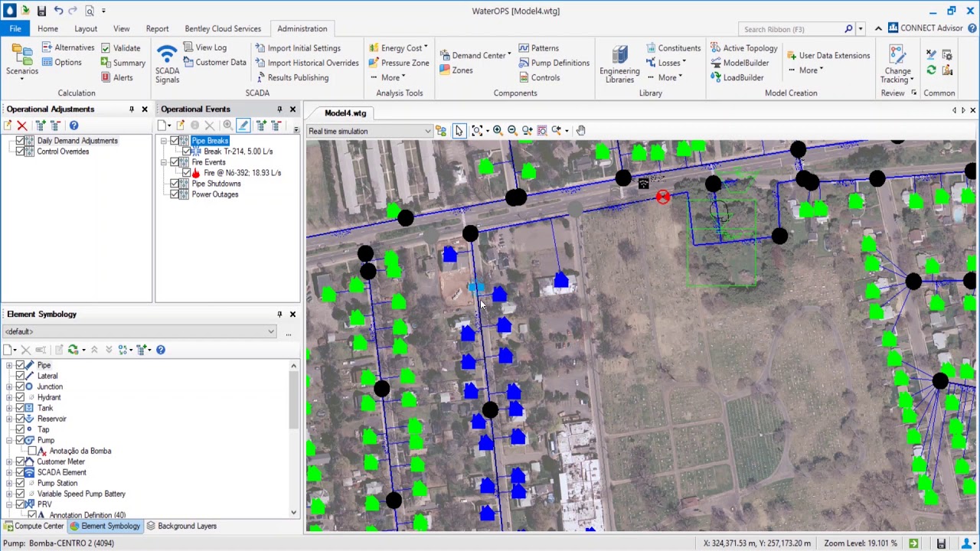
Task: Toggle Hydrant symbology checkbox
Action: [x=21, y=397]
